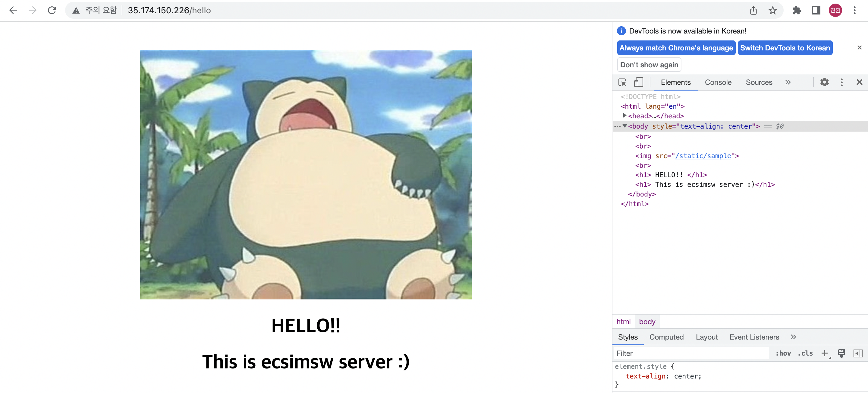The height and width of the screenshot is (393, 868).
Task: Open DevTools three-dot customize menu
Action: [841, 82]
